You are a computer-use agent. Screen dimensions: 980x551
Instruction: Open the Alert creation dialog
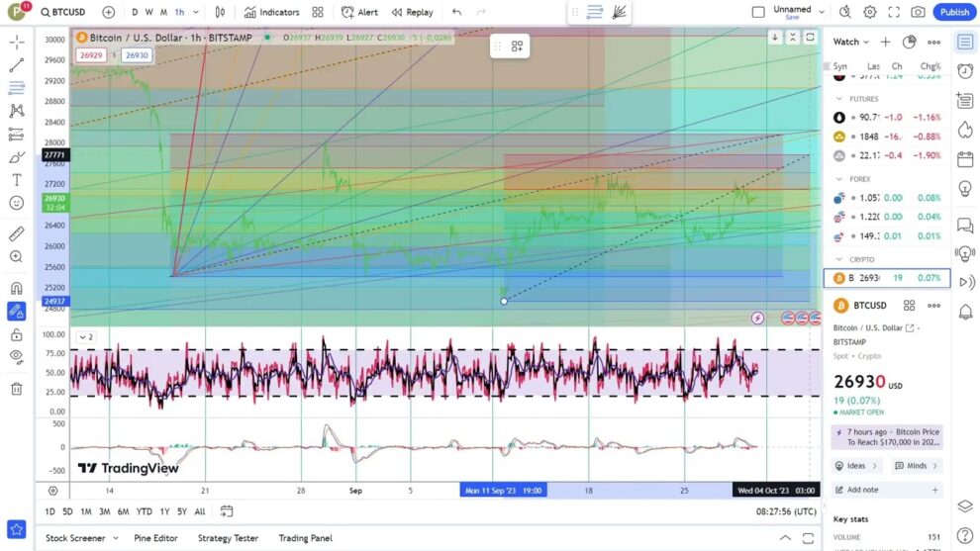[359, 12]
